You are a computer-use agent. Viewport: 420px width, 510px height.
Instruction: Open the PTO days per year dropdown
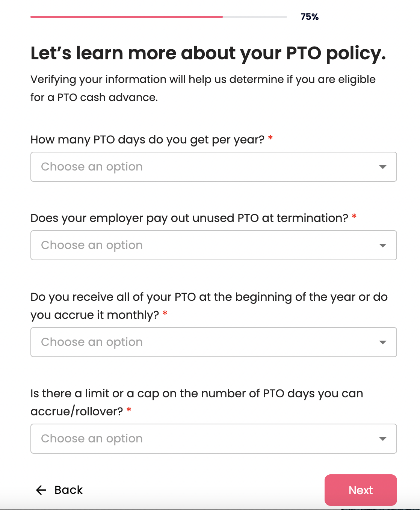(x=213, y=167)
